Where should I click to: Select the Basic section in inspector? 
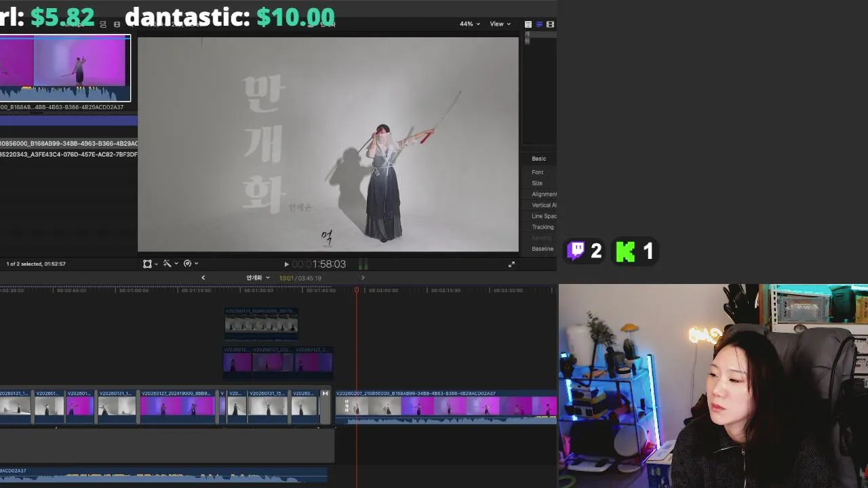click(538, 159)
